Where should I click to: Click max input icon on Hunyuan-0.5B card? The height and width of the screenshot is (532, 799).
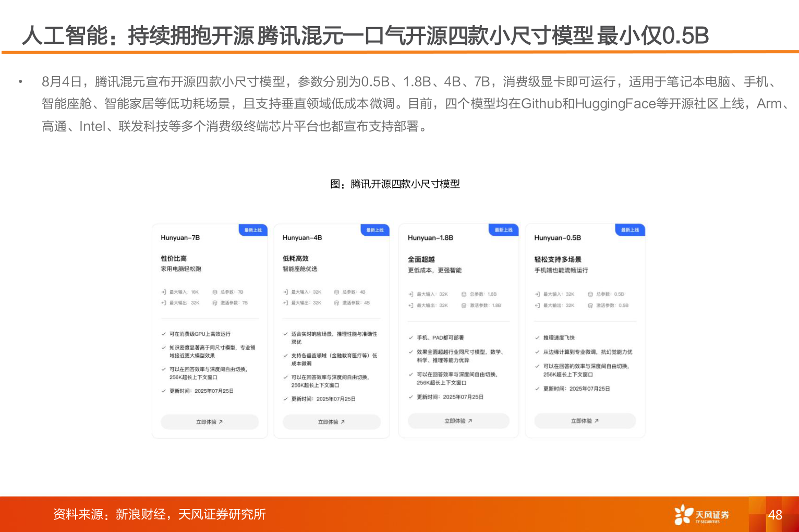pos(537,294)
